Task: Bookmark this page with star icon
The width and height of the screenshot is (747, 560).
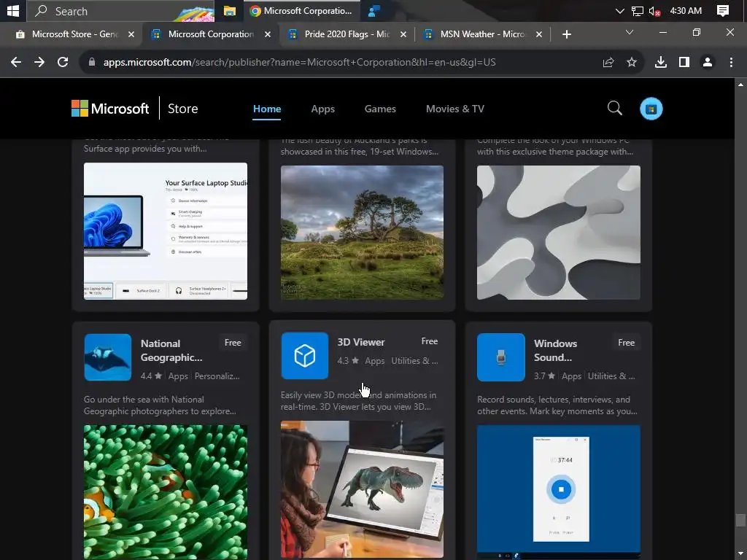Action: tap(631, 62)
